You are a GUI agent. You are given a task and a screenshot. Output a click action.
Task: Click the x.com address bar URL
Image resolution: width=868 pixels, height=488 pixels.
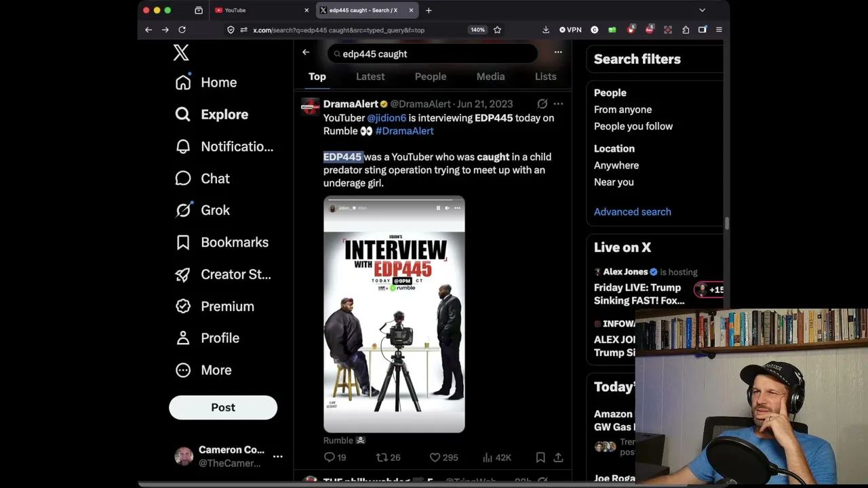[x=339, y=30]
